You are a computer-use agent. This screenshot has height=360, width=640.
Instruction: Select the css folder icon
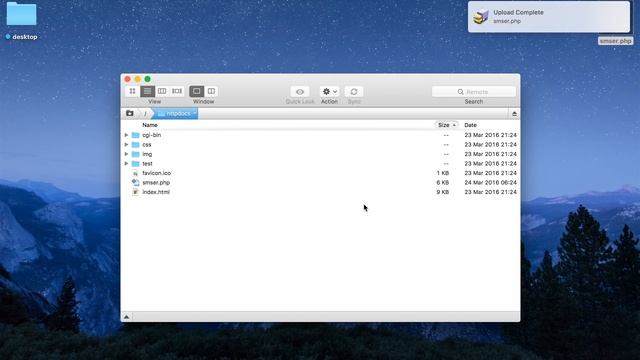click(x=136, y=144)
